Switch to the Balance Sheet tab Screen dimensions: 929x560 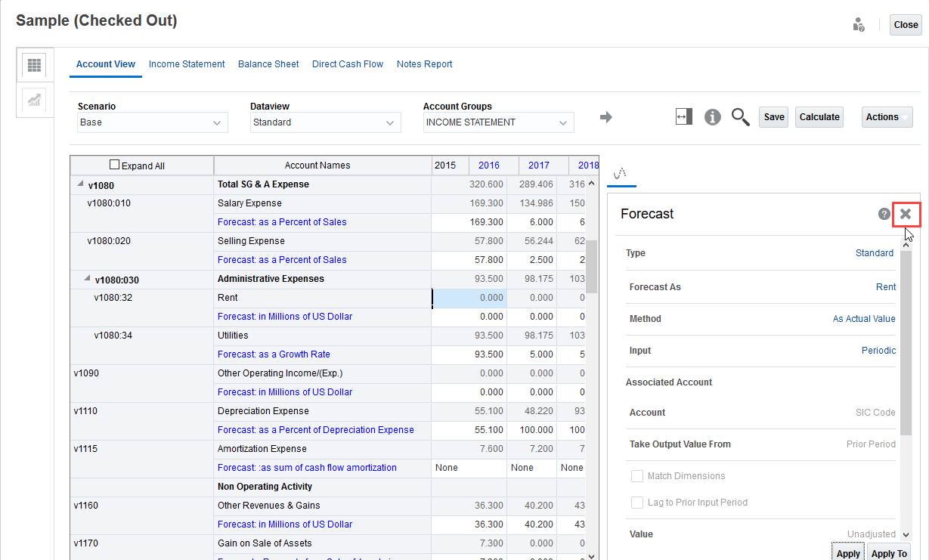(x=268, y=64)
